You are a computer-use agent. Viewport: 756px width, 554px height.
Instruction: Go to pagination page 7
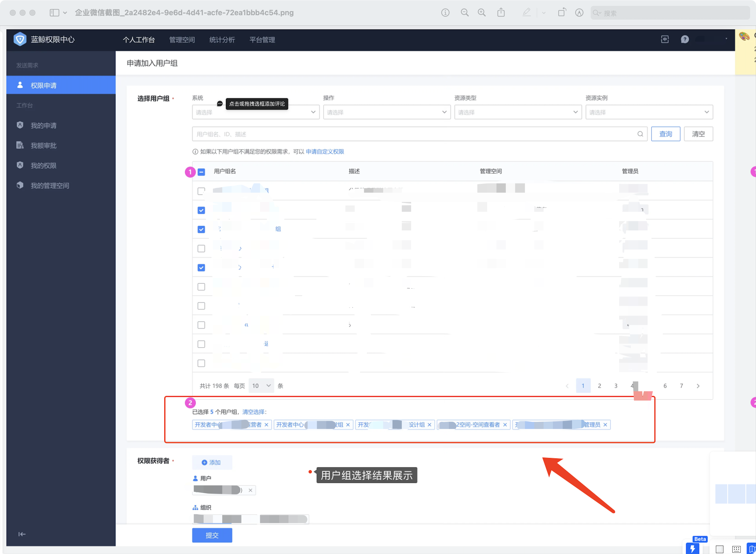tap(681, 386)
